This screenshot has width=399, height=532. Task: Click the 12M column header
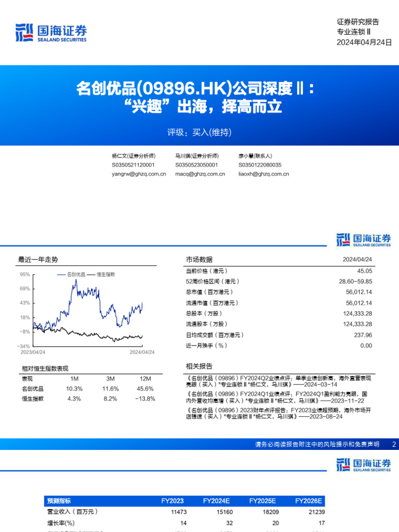[145, 379]
